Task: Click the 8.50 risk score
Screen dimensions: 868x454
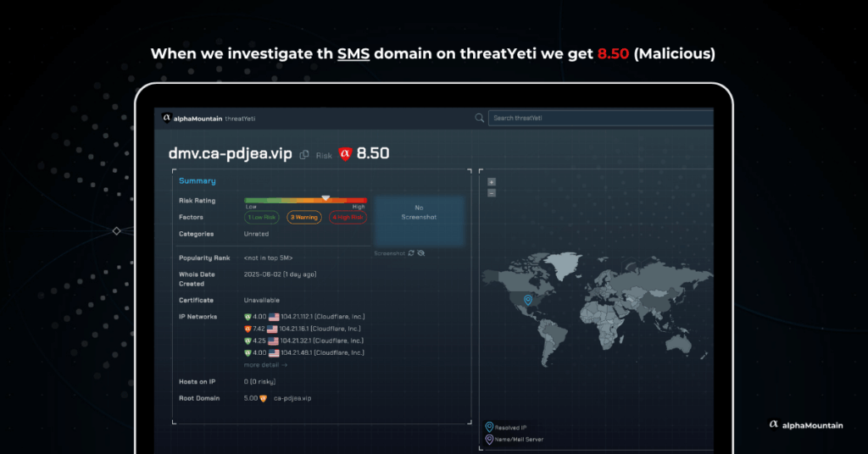Action: point(373,153)
